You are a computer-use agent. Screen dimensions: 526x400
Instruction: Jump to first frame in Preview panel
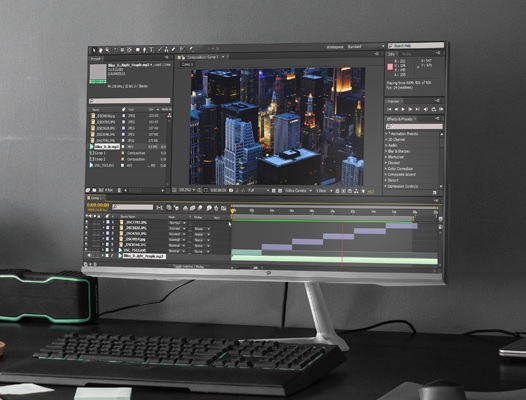[389, 109]
